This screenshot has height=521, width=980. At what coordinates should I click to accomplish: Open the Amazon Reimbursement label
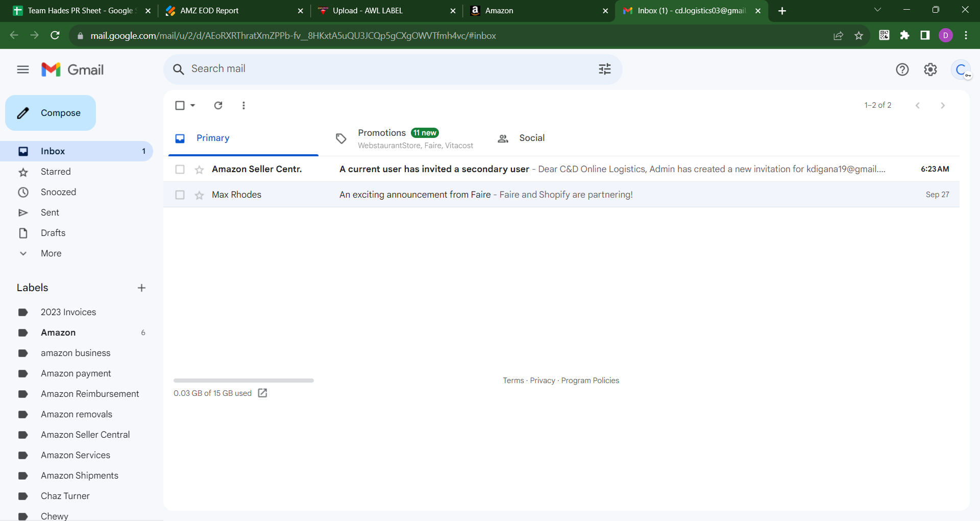(x=77, y=394)
